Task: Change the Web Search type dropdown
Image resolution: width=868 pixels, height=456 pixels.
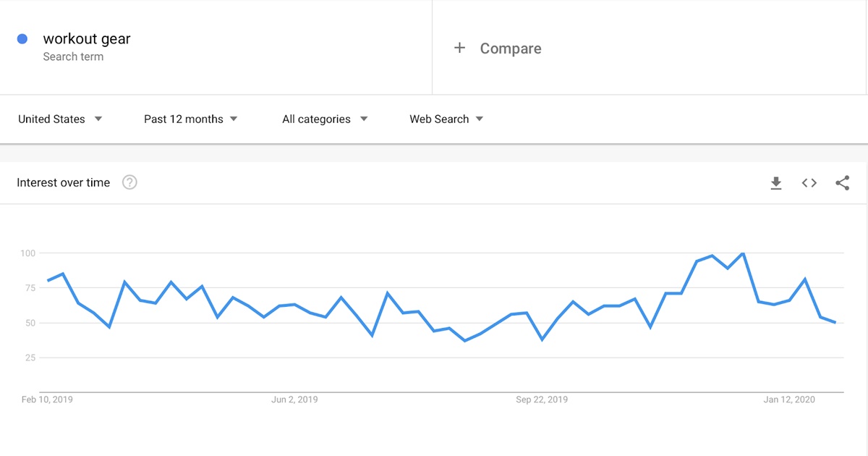Action: tap(446, 119)
